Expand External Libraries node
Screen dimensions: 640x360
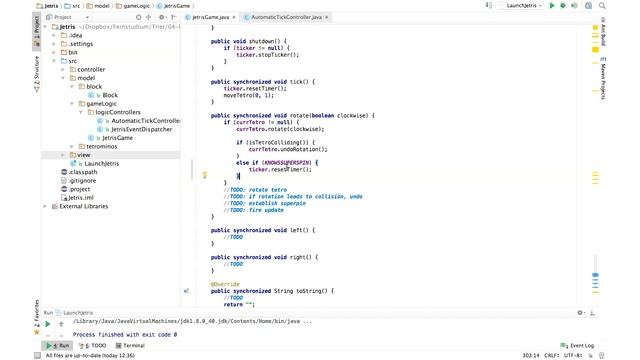pos(45,207)
